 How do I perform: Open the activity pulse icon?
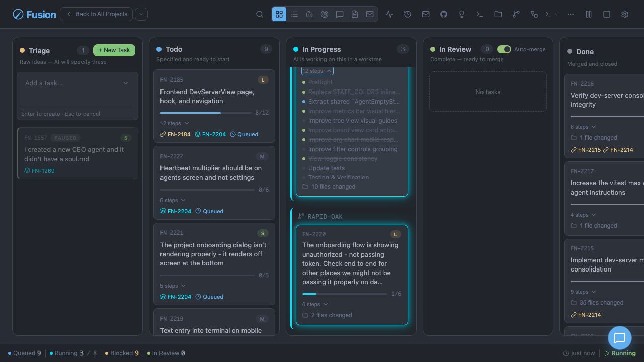(x=389, y=14)
